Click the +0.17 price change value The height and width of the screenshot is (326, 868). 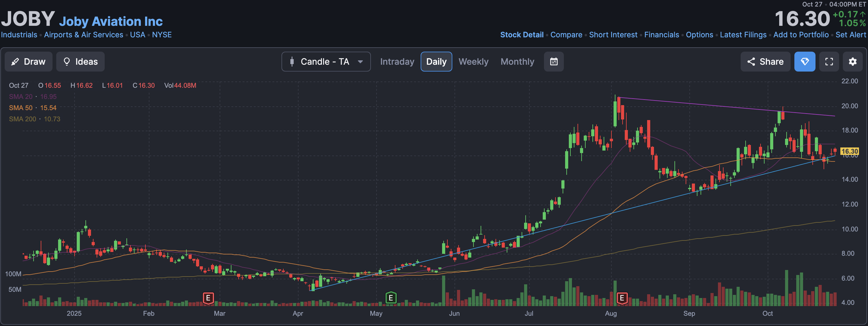pos(845,14)
